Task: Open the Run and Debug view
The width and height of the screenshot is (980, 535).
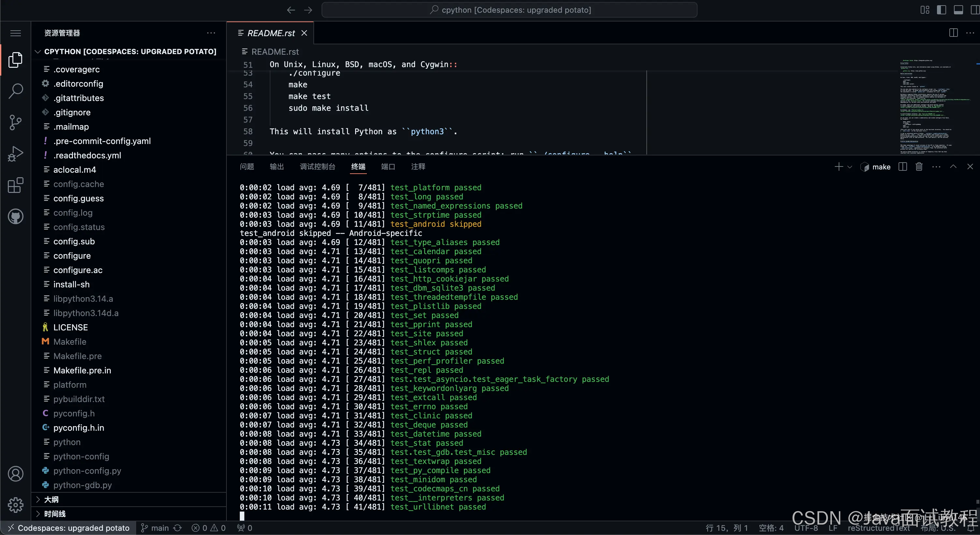Action: (x=16, y=154)
